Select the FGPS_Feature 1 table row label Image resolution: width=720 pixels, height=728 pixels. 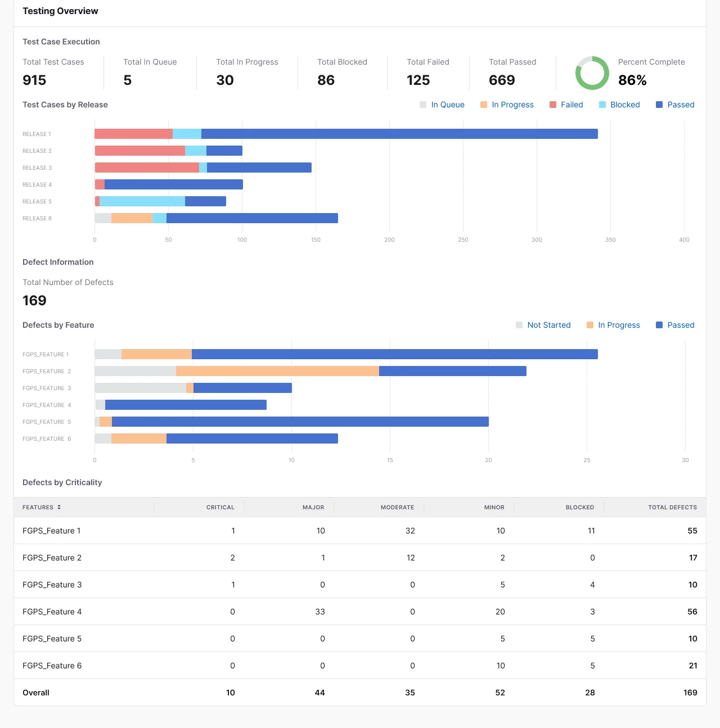click(52, 531)
